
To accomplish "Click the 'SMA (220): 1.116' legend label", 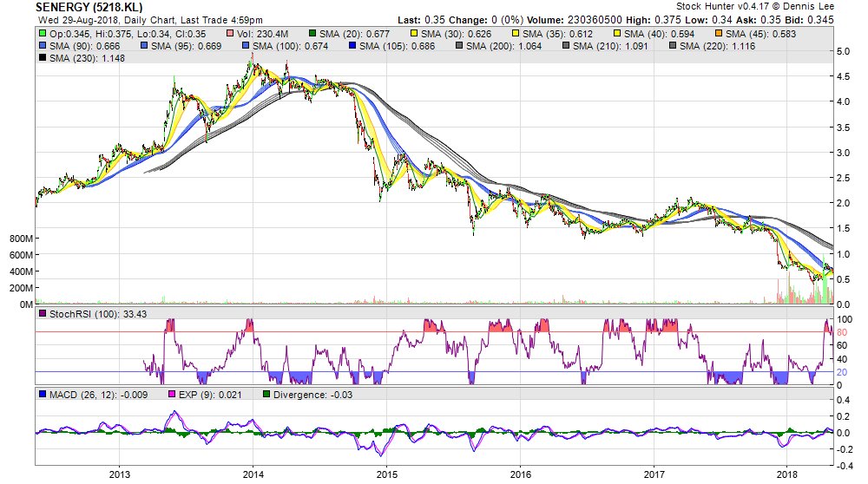I will click(718, 46).
